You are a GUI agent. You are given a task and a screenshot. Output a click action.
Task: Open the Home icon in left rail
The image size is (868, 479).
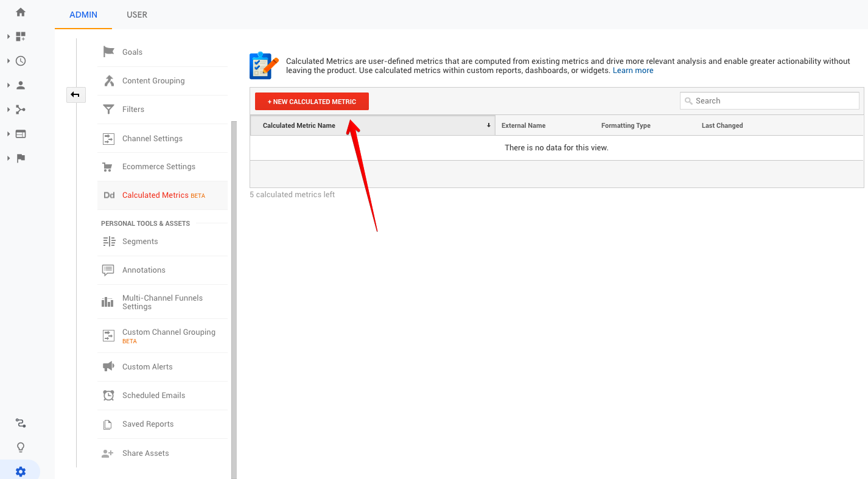(x=21, y=12)
